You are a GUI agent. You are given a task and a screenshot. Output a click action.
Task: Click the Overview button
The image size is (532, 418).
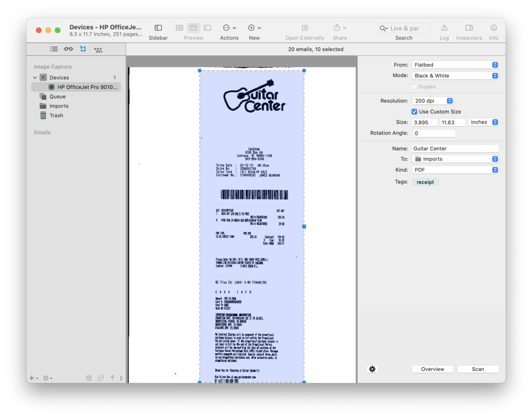433,369
